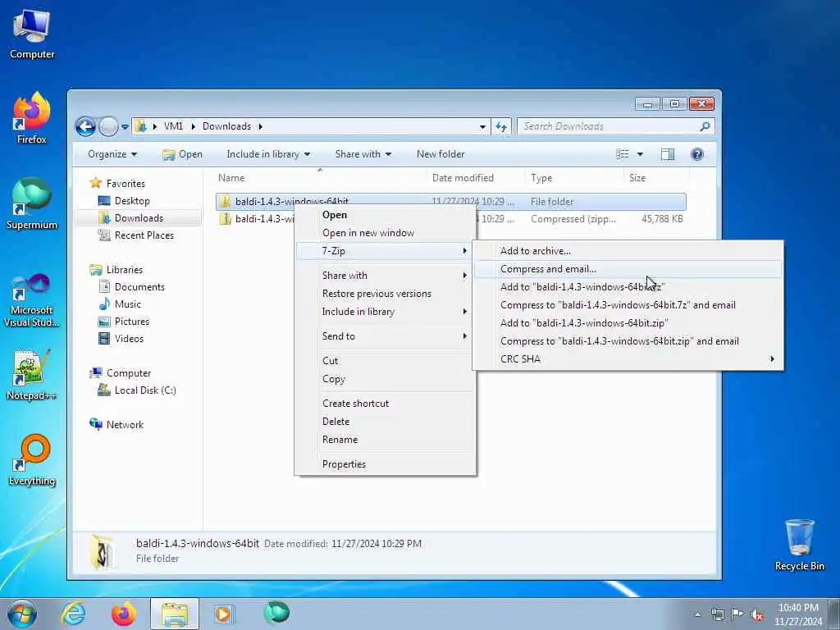Launch Notepad++ from the desktop

coord(32,375)
